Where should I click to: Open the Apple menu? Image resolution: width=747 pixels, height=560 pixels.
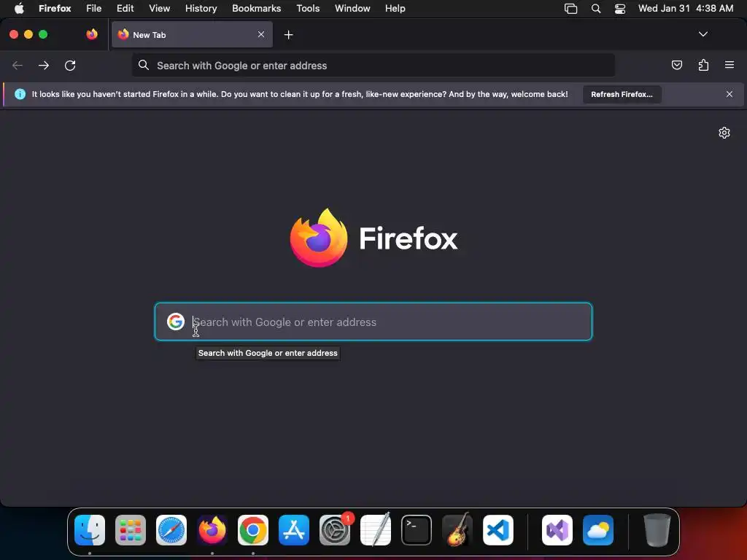[x=19, y=9]
